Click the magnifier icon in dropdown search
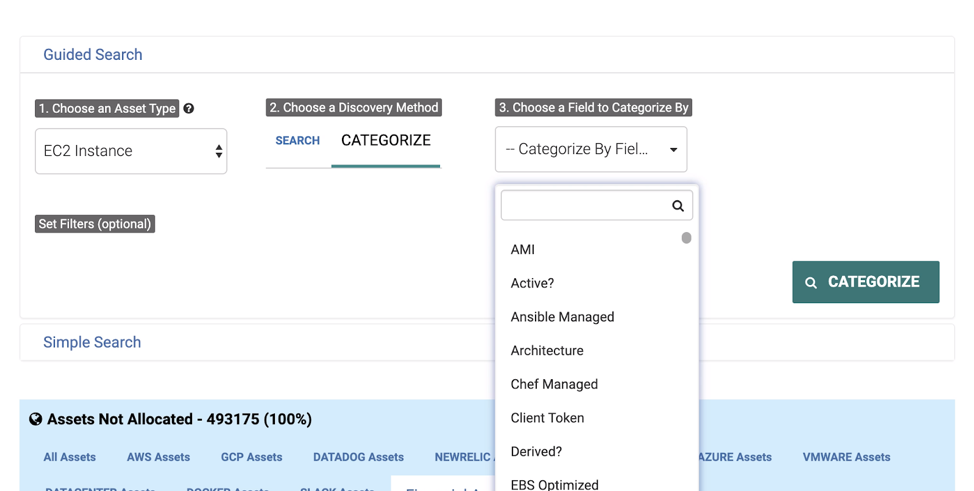This screenshot has width=974, height=491. [678, 206]
